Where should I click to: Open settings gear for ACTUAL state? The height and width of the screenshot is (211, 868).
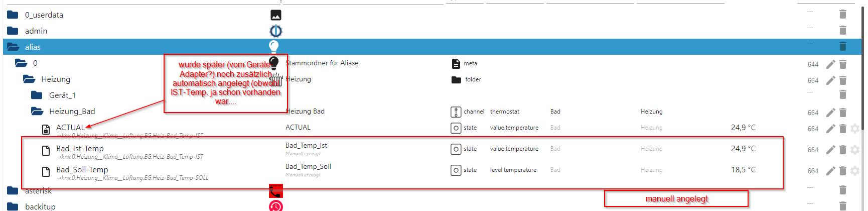[x=855, y=129]
